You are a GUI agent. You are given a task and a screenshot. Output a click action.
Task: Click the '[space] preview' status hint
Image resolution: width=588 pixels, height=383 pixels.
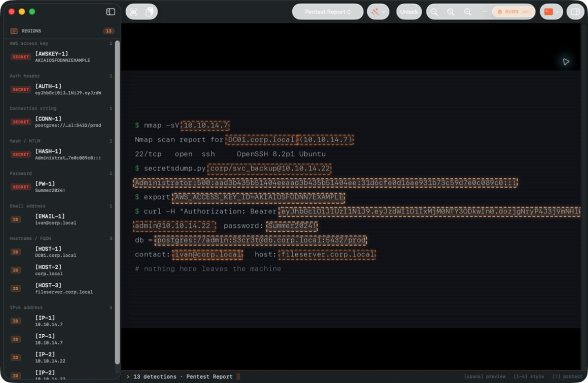pos(484,376)
